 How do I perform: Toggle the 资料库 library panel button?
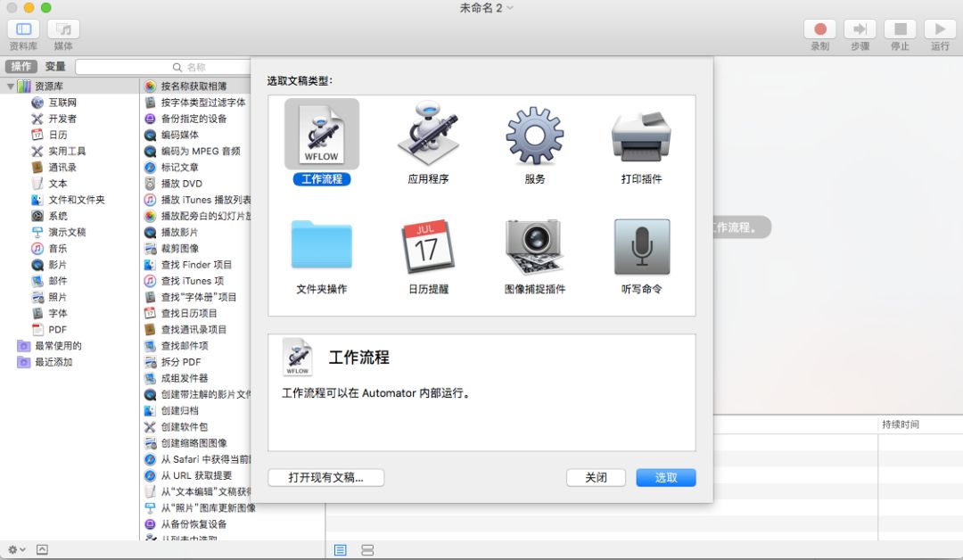pyautogui.click(x=23, y=29)
